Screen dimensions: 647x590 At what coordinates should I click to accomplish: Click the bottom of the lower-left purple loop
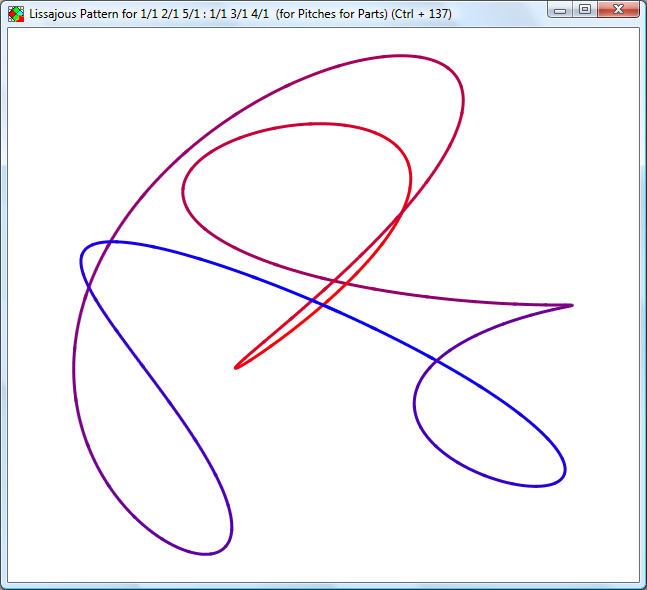click(205, 553)
